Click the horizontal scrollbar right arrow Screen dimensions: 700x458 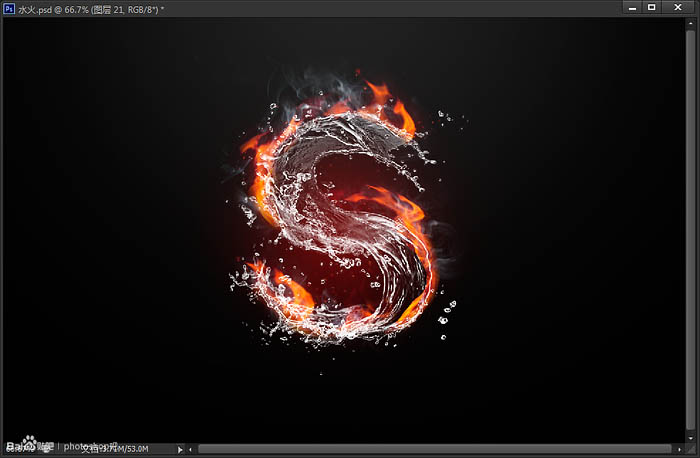[679, 450]
